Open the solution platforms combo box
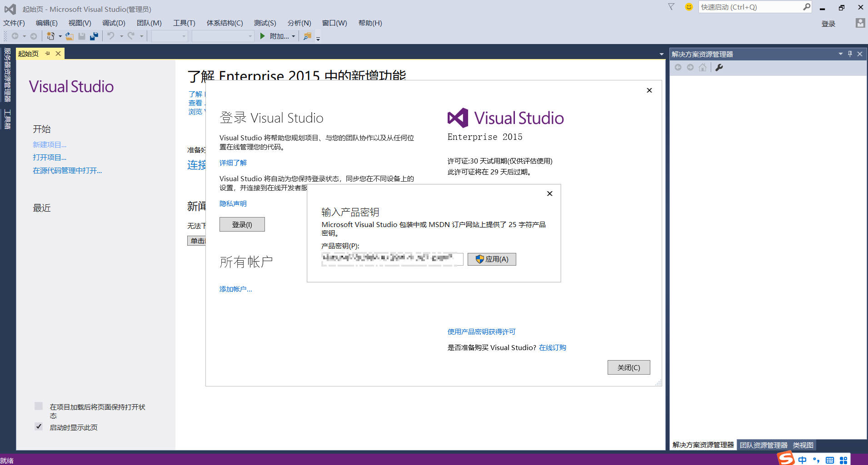868x465 pixels. click(223, 36)
